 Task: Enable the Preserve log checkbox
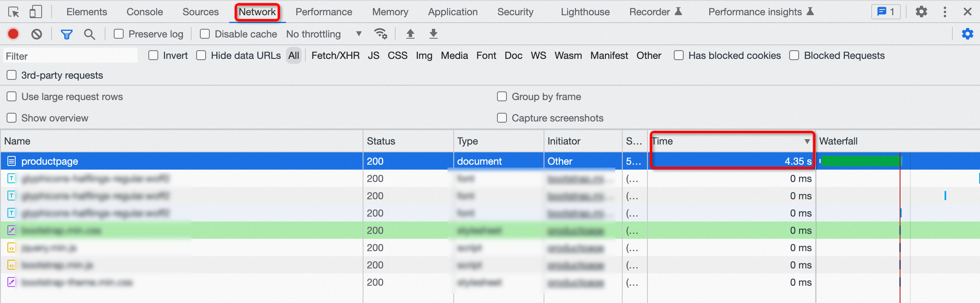coord(119,34)
